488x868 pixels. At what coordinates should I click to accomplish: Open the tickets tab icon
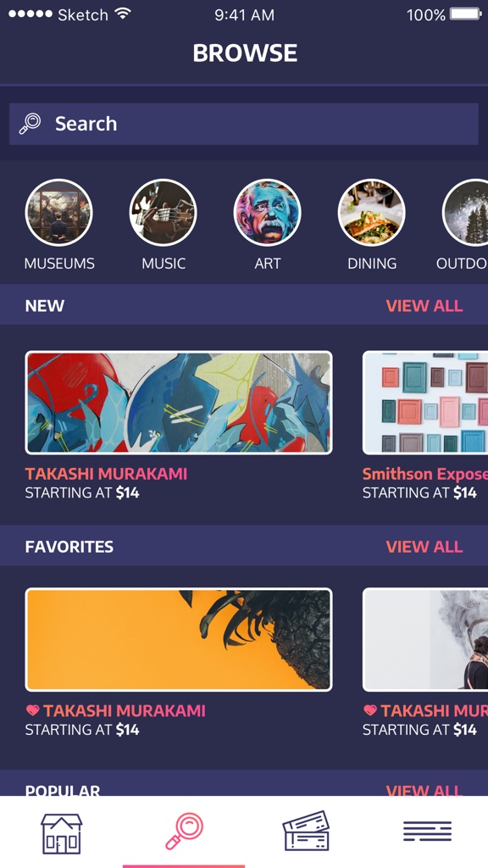(306, 831)
